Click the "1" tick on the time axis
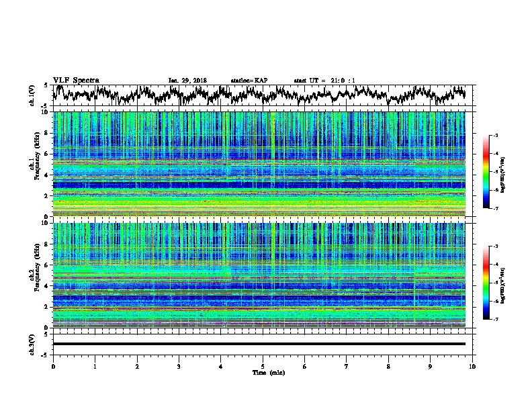 pos(95,366)
